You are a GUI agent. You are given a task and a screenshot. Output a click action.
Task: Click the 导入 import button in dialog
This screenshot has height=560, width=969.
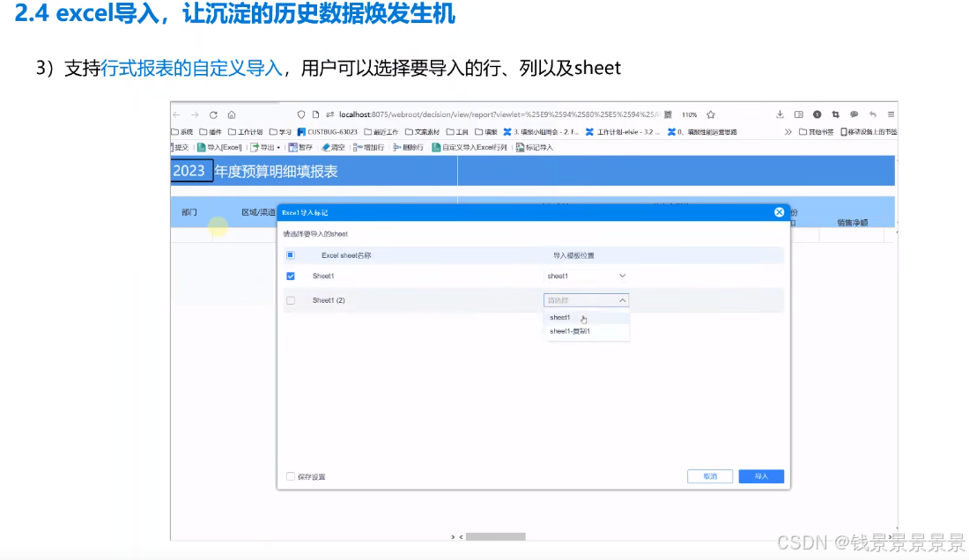[761, 476]
